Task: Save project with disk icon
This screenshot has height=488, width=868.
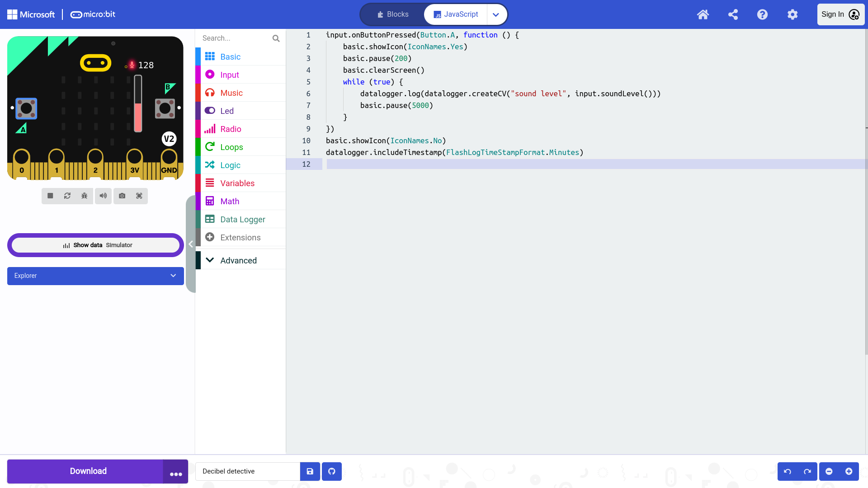Action: pyautogui.click(x=310, y=471)
